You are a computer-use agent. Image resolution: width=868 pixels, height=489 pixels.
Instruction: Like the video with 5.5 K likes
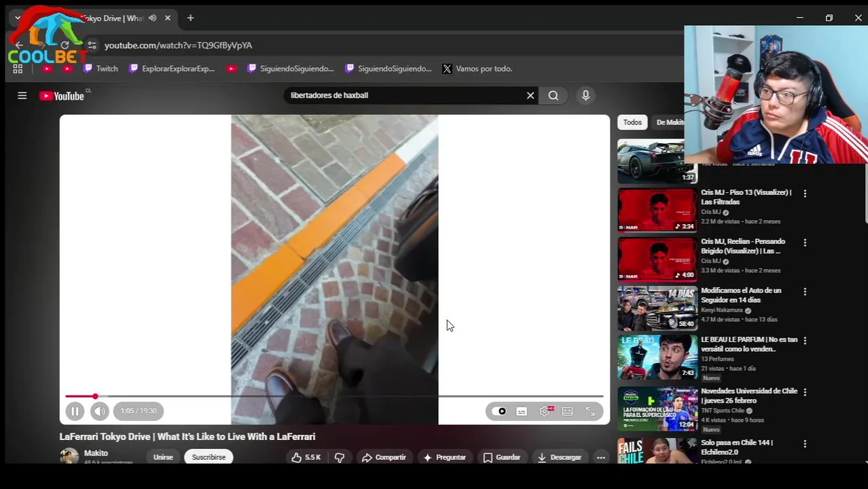(306, 457)
